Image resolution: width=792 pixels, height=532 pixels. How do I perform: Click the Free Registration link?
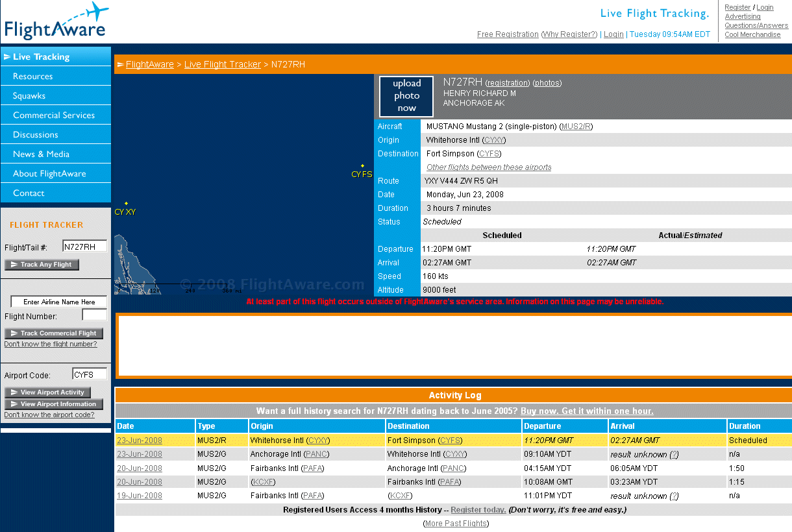point(508,34)
